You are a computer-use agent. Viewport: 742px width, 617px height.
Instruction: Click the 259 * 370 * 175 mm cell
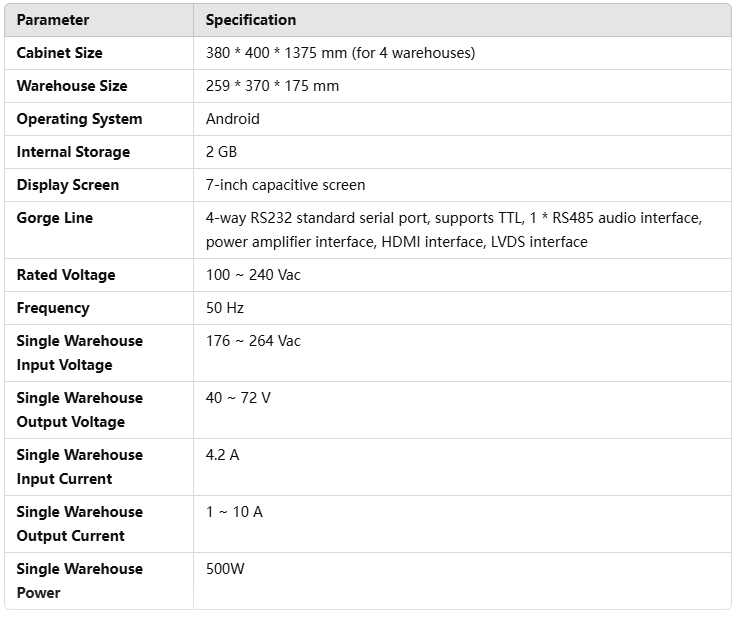(x=272, y=86)
